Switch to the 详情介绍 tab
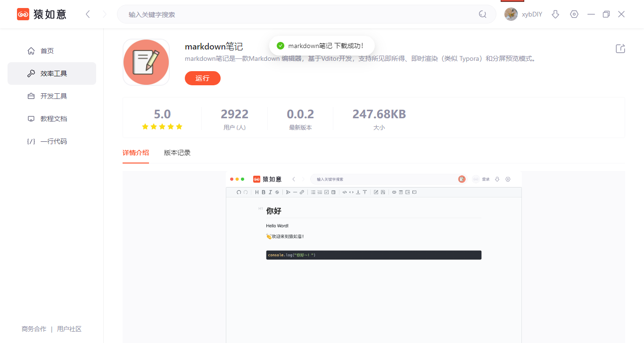The width and height of the screenshot is (644, 343). [x=136, y=153]
